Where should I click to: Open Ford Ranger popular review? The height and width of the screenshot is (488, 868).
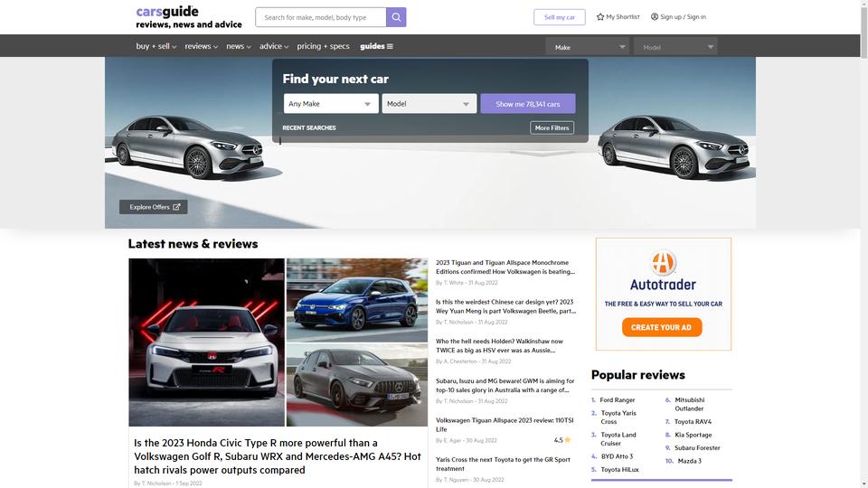click(x=618, y=399)
